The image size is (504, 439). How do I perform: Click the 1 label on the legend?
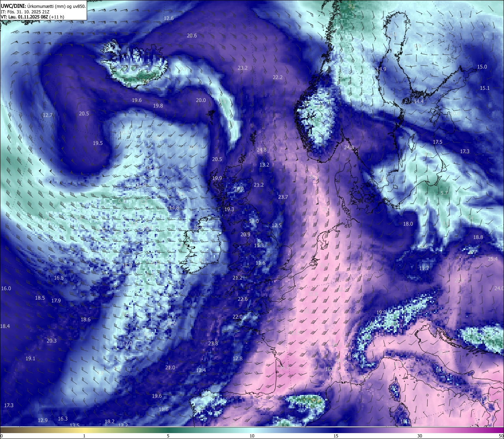[84, 436]
